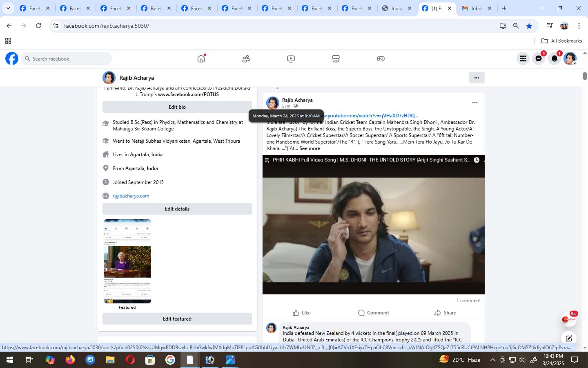
Task: Click Comment button under post
Action: (374, 313)
